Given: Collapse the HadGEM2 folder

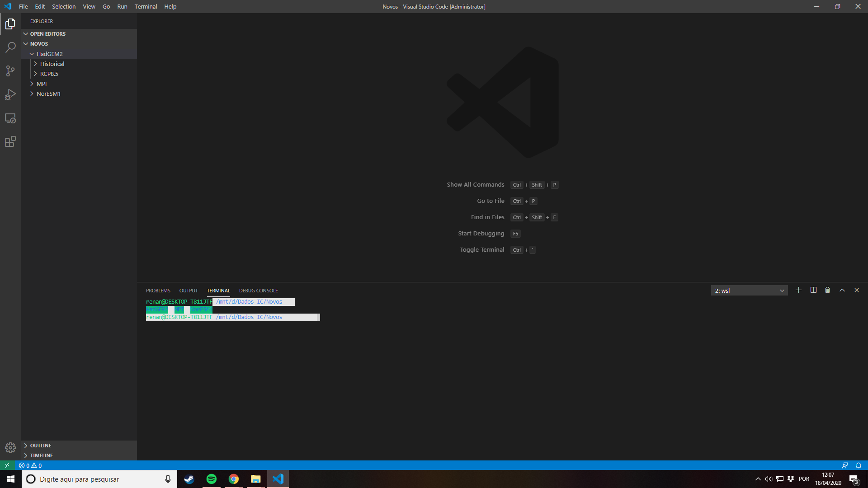Looking at the screenshot, I should click(79, 54).
